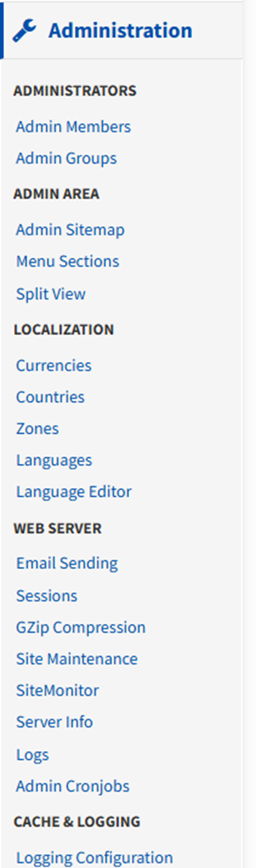Click the ADMINISTRATORS section heading
256x868 pixels.
(75, 90)
